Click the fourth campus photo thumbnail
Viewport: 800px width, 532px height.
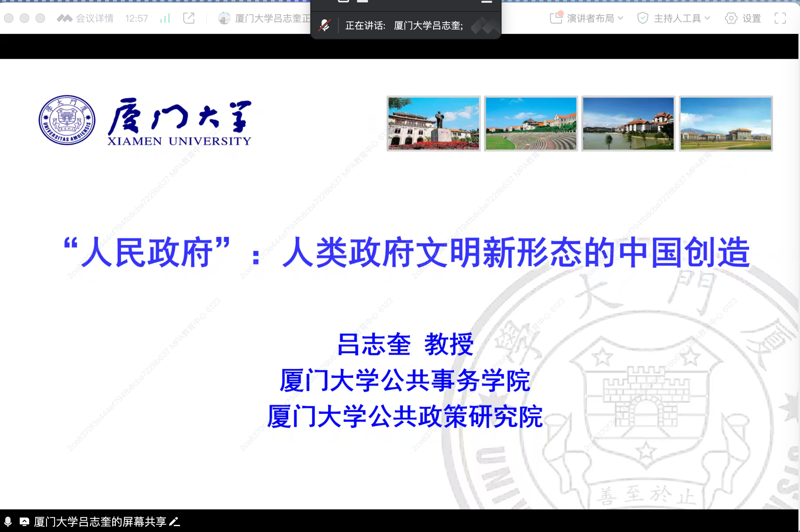725,124
